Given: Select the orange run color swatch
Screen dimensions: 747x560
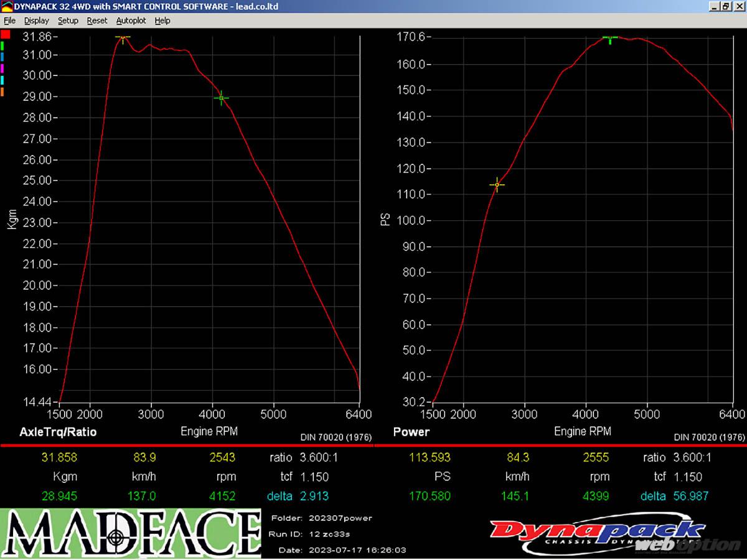Looking at the screenshot, I should pos(2,92).
